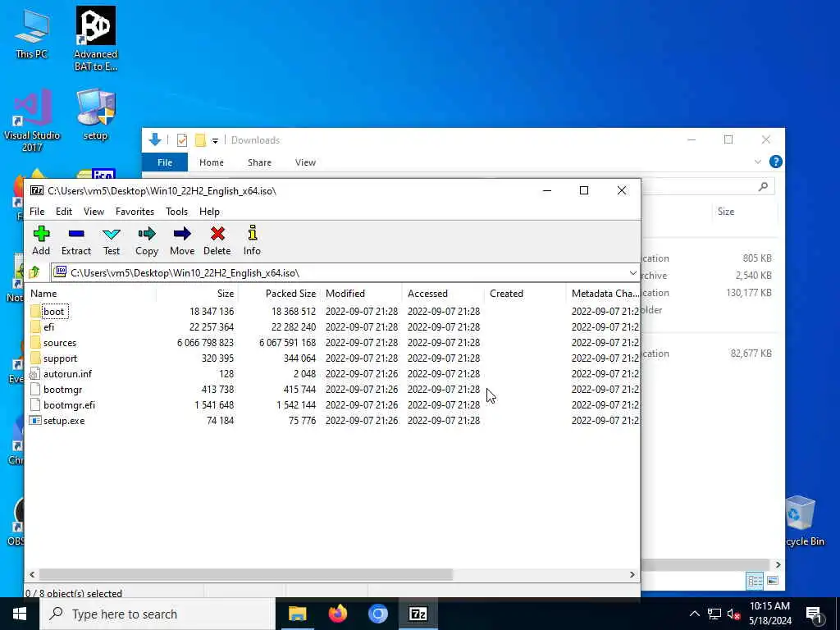Open the Help menu in 7-Zip

pos(209,212)
